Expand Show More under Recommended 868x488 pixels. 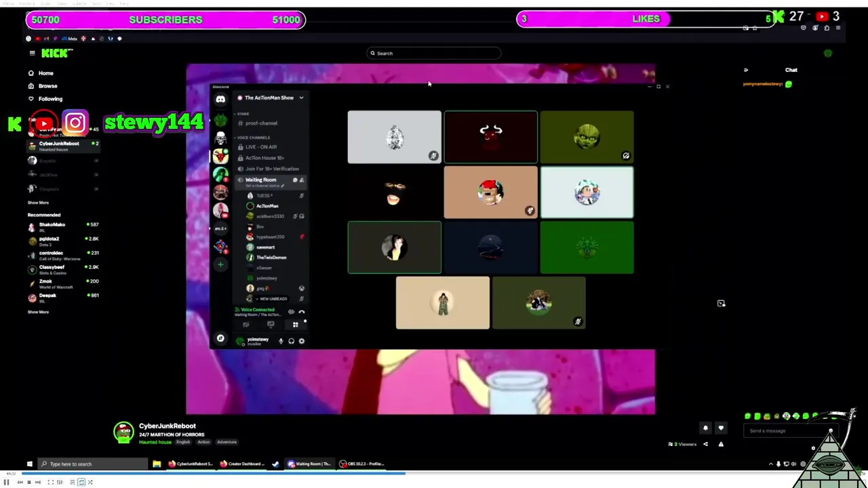coord(38,312)
